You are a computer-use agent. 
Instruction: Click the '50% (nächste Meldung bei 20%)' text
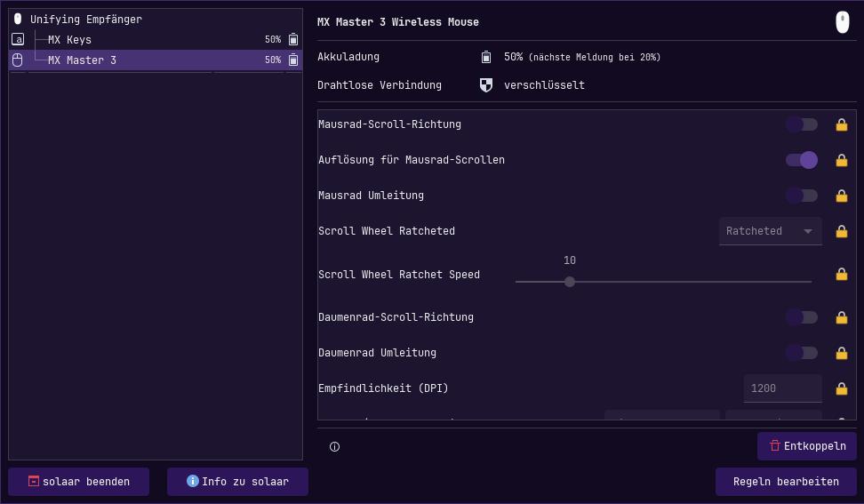tap(582, 57)
